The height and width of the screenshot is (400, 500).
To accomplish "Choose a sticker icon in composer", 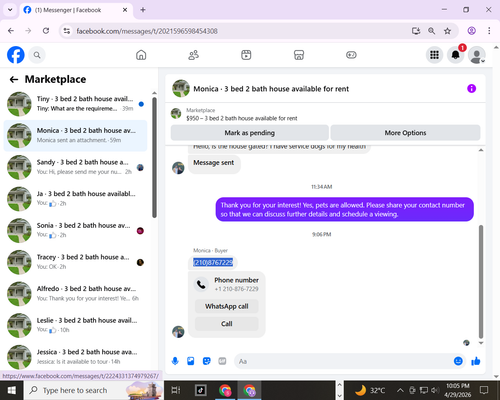I will (x=207, y=361).
